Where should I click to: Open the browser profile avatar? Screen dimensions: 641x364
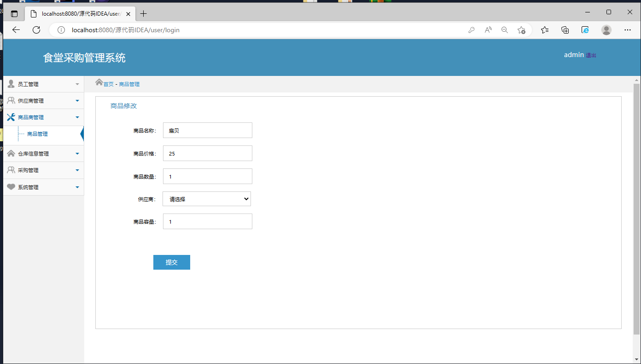pyautogui.click(x=606, y=30)
